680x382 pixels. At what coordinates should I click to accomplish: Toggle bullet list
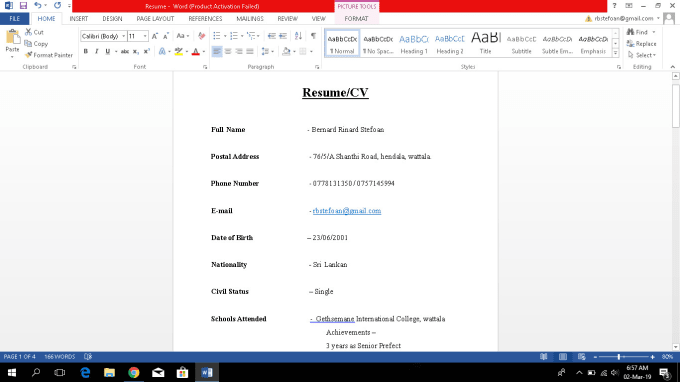217,36
